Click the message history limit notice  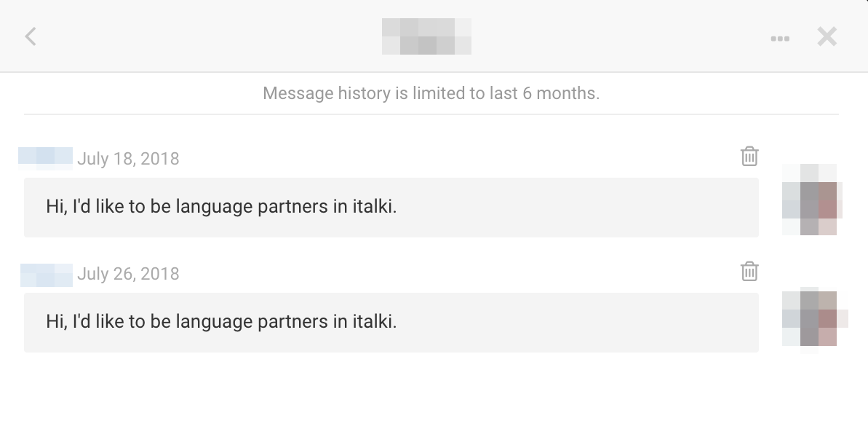(x=431, y=93)
